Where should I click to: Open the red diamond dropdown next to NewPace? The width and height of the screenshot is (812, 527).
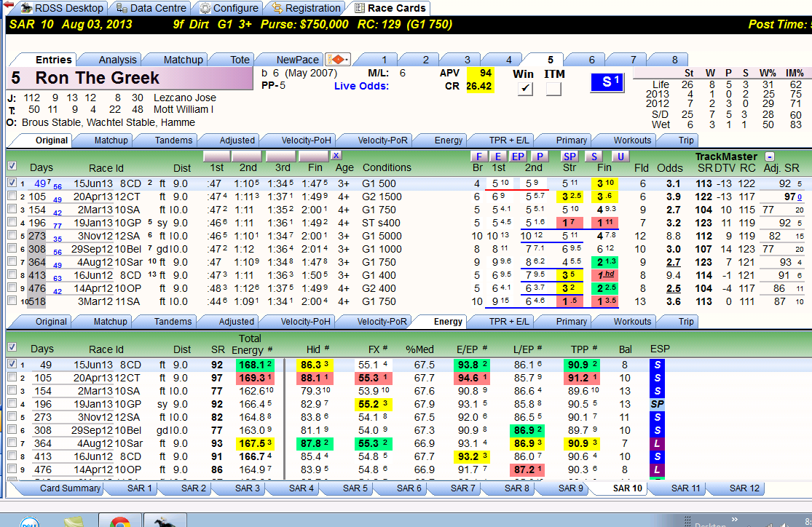[x=338, y=60]
